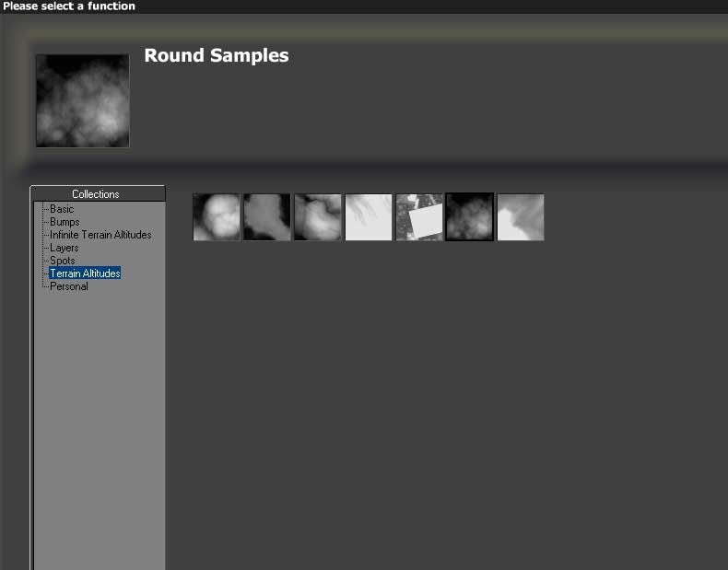728x570 pixels.
Task: Click the empty area below the thumbnails
Action: point(442,396)
